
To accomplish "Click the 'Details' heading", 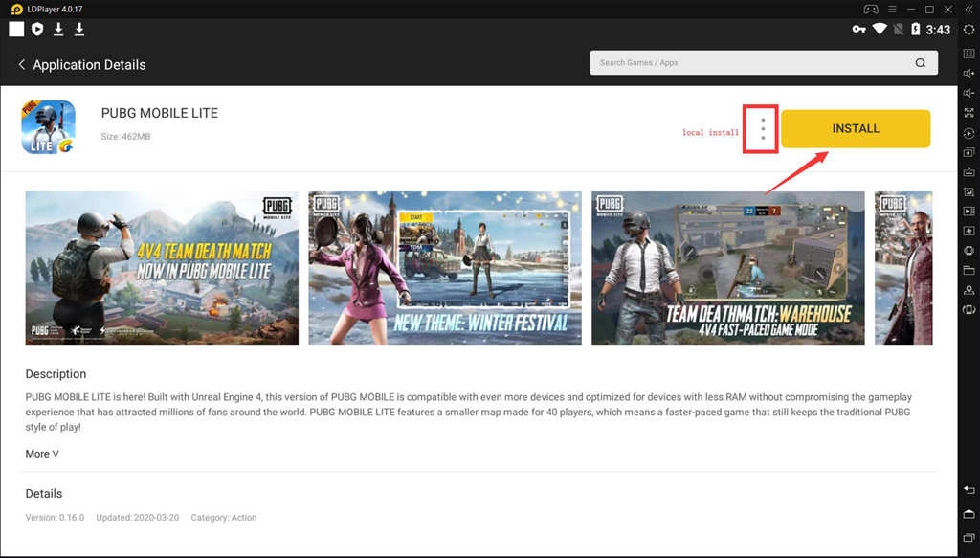I will (x=44, y=494).
